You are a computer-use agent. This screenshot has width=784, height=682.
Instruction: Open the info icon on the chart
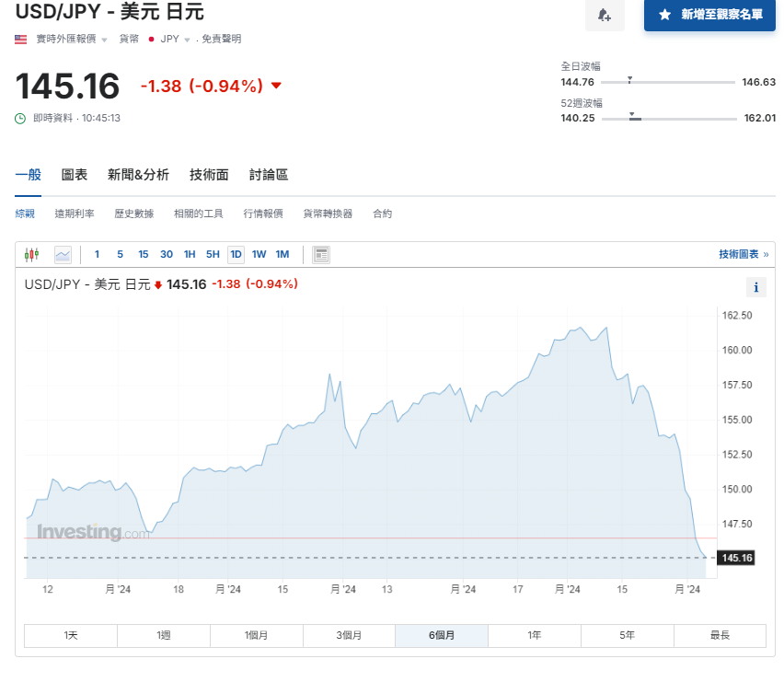(x=755, y=287)
